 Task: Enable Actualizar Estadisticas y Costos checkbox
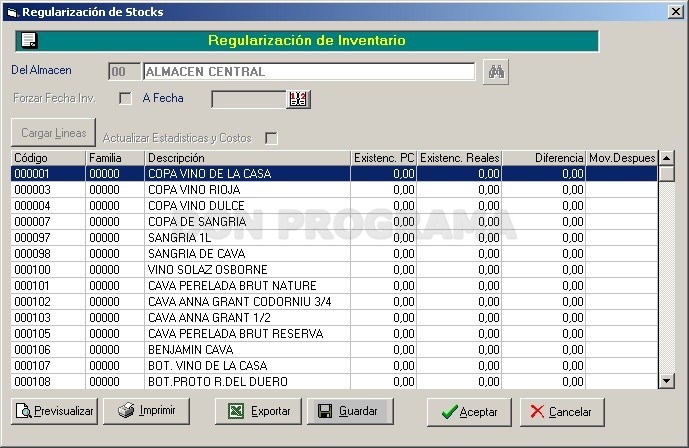click(x=272, y=138)
